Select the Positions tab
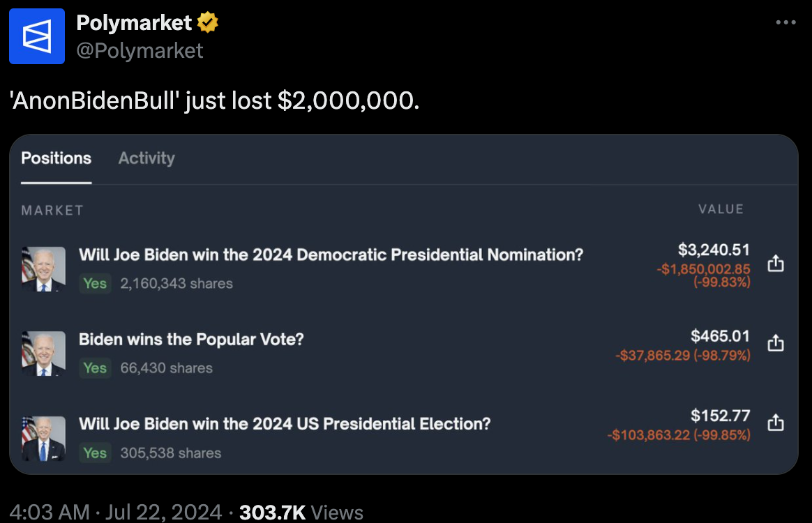Screen dimensions: 812x523 57,158
